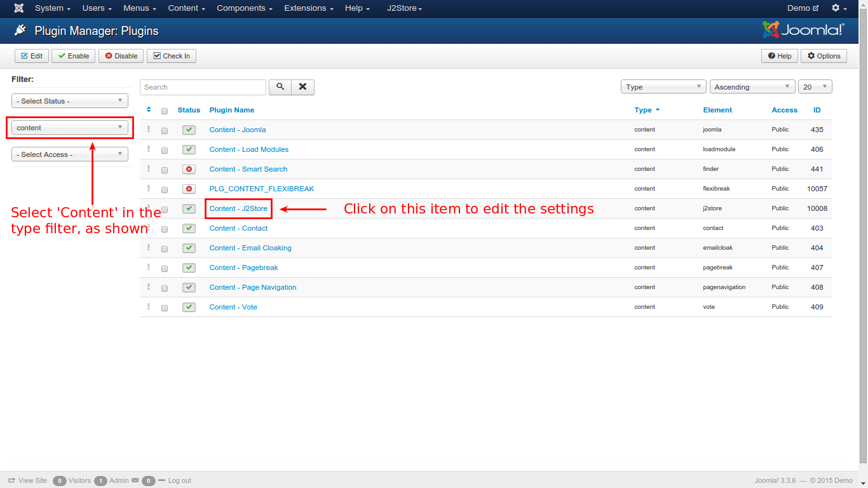Toggle status icon for Content - Email Cloaking
868x488 pixels.
pyautogui.click(x=189, y=248)
